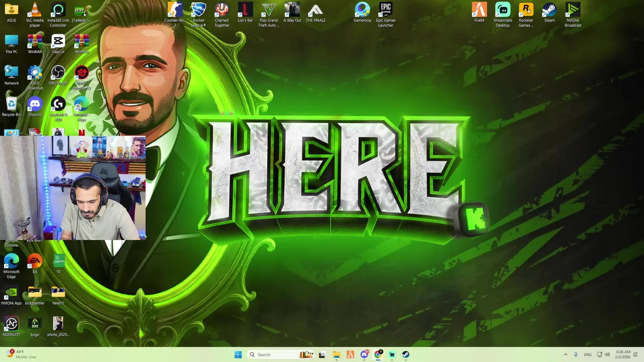Open the kick partner folder

point(35,296)
